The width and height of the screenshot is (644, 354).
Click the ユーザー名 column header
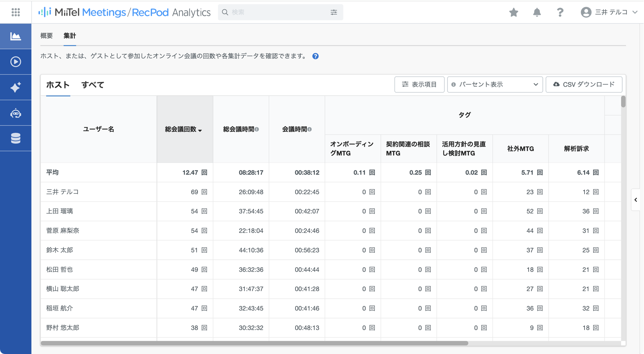click(99, 129)
